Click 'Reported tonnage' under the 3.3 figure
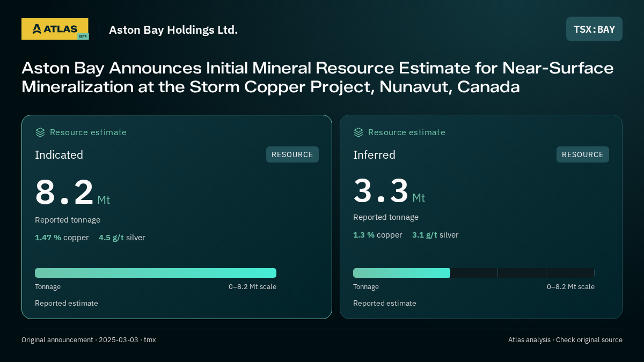The height and width of the screenshot is (362, 644). [x=386, y=217]
